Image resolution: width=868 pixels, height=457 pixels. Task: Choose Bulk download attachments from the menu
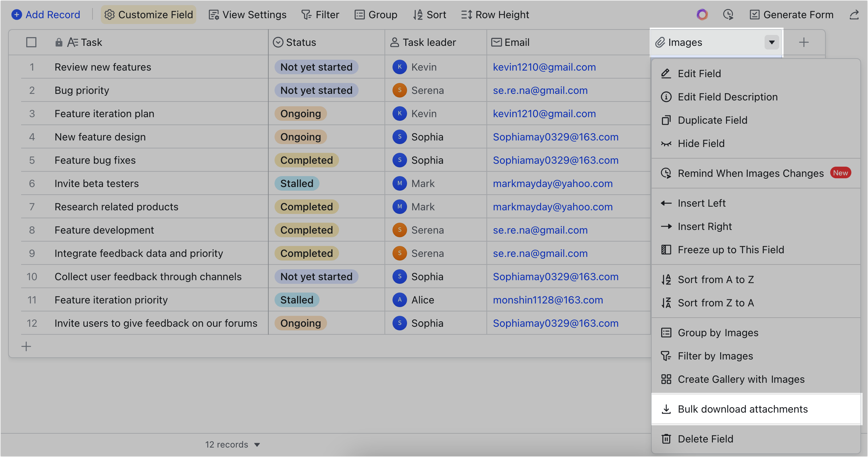(743, 409)
